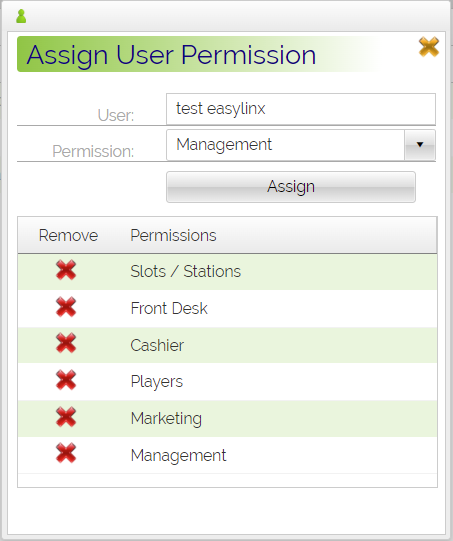The image size is (453, 541).
Task: Select the Marketing row text
Action: tap(166, 419)
